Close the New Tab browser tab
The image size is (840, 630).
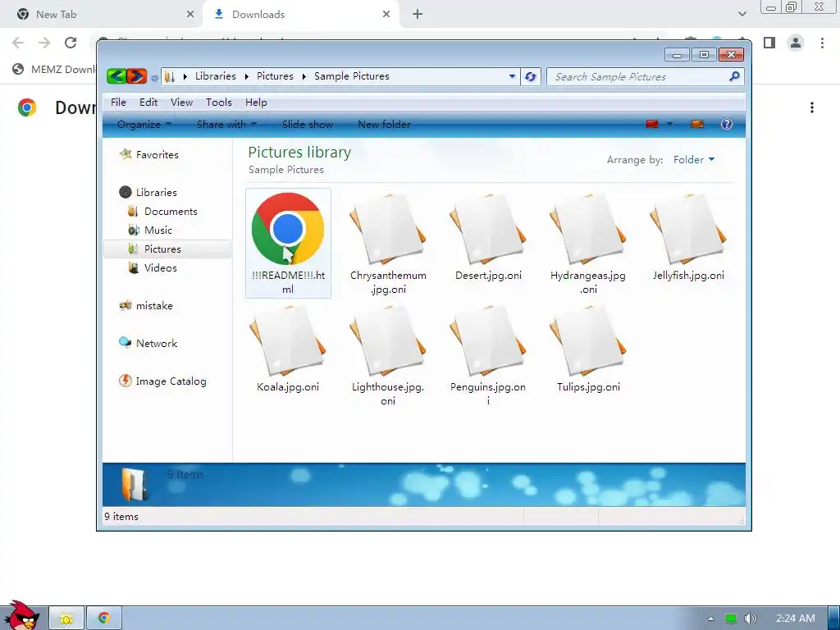pyautogui.click(x=190, y=15)
